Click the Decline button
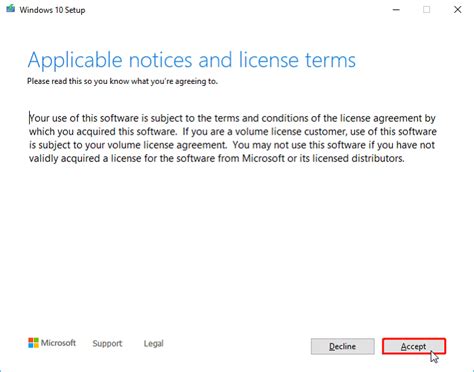This screenshot has height=372, width=474. pos(343,346)
